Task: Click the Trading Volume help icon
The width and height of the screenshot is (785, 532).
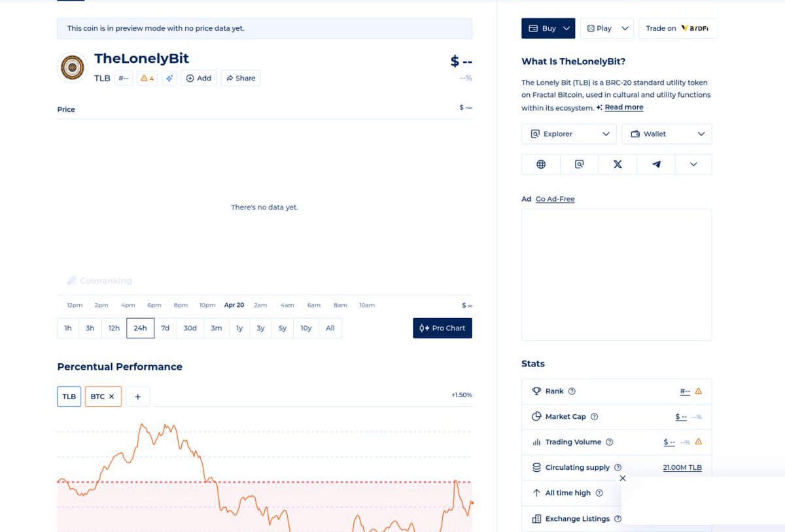Action: click(x=610, y=442)
